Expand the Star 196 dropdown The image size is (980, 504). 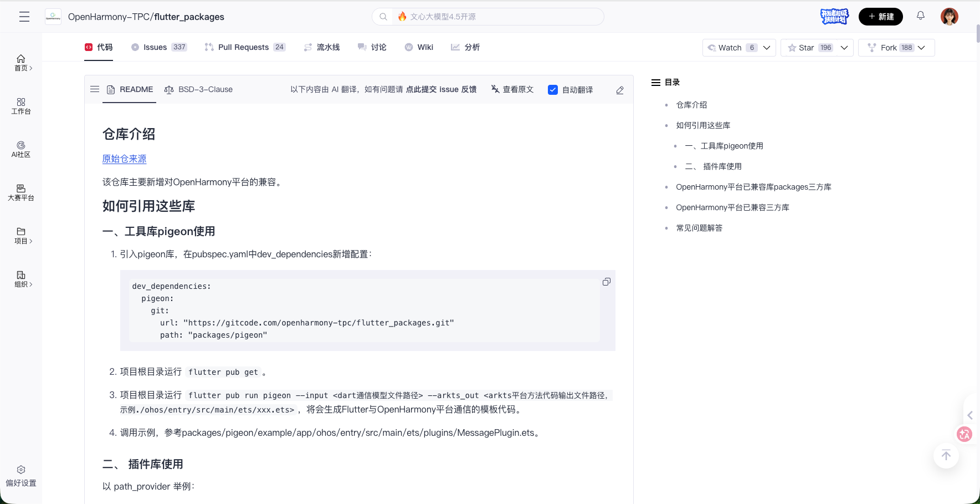click(844, 47)
